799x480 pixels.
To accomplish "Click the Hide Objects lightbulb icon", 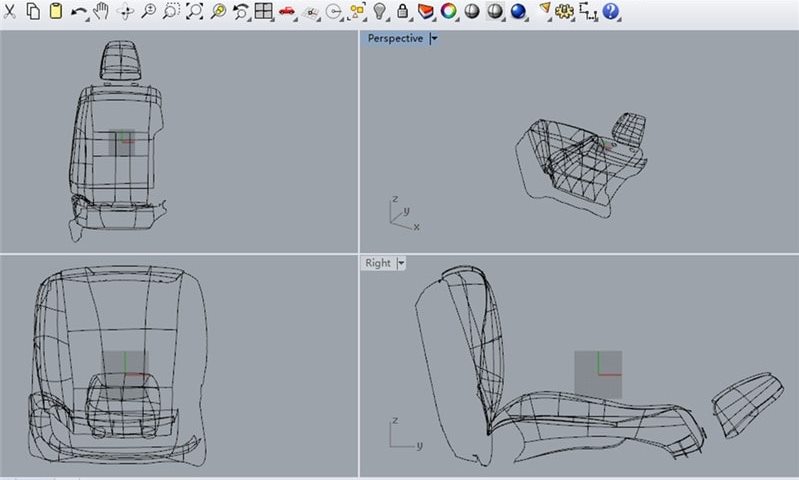I will 379,11.
